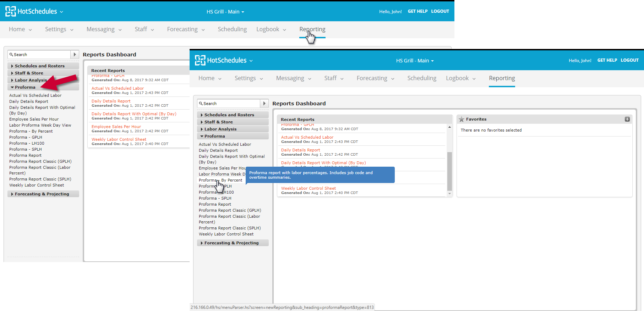Collapse the Proforma section in the back window
This screenshot has width=644, height=311.
pos(43,87)
